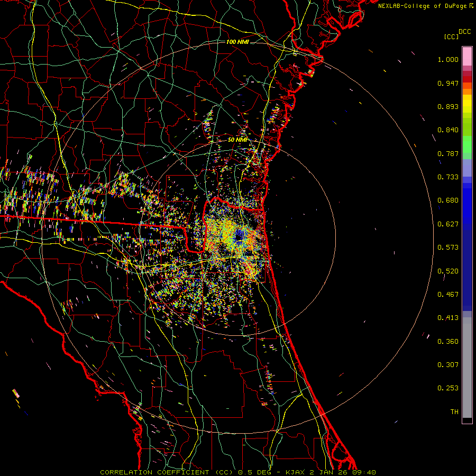
Task: Click the 0.680 scale value
Action: tap(448, 200)
